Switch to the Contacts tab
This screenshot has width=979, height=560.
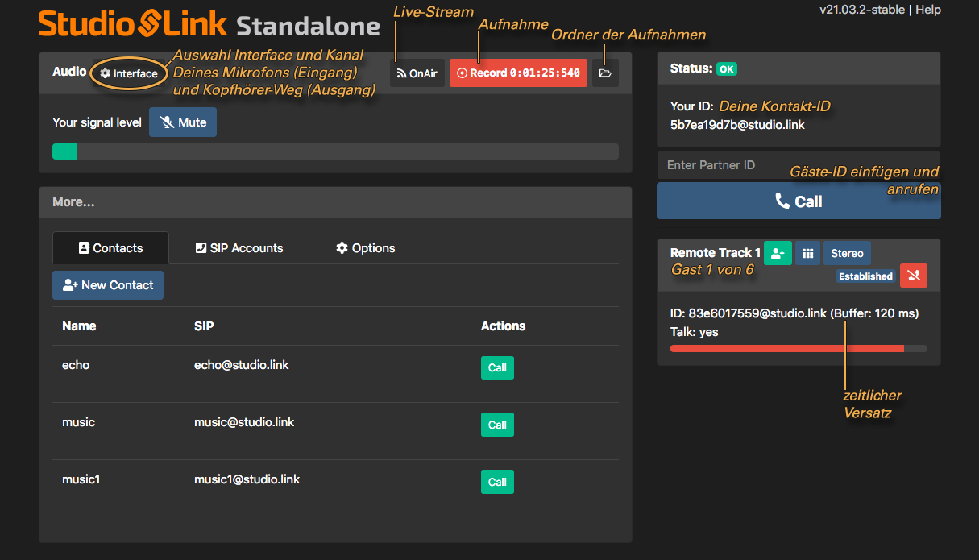point(110,248)
